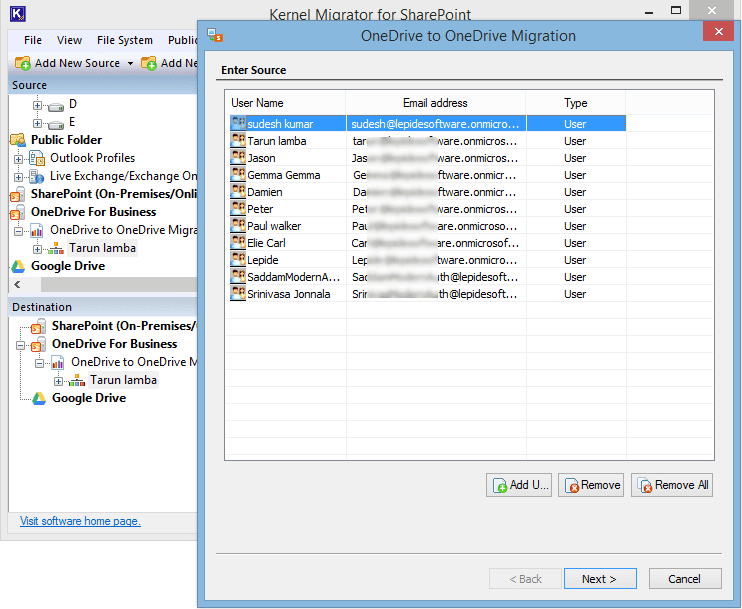Expand the Outlook Profiles node
Screen dimensions: 742x609
coord(18,159)
